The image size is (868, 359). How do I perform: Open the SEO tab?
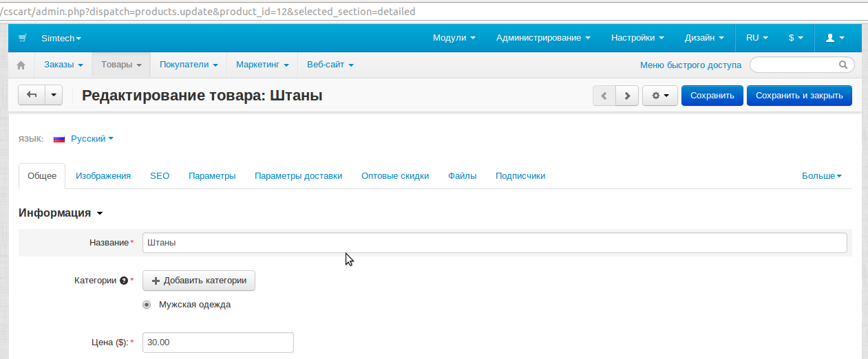[x=160, y=176]
